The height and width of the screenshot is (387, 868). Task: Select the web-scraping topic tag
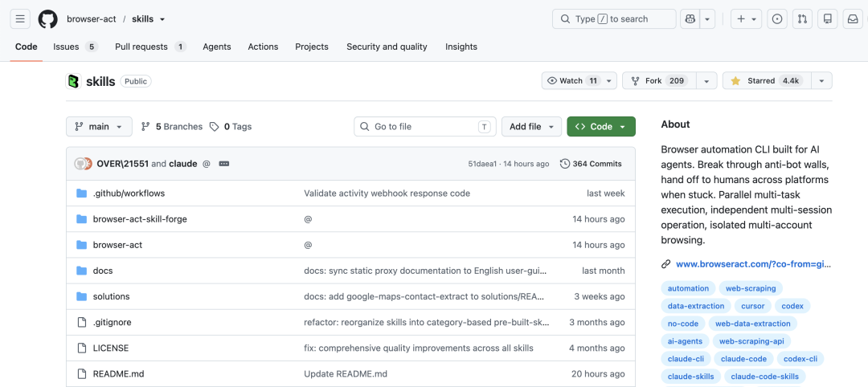click(751, 288)
